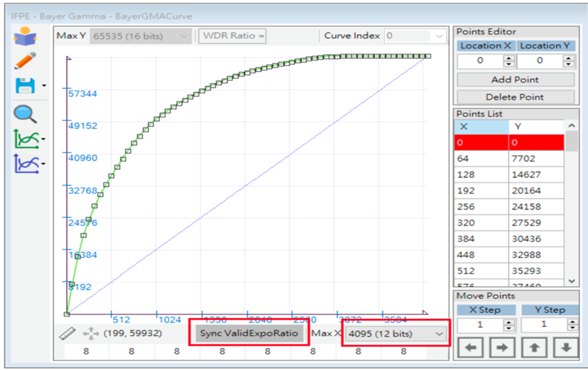
Task: Click the Delete Point button
Action: pyautogui.click(x=515, y=97)
